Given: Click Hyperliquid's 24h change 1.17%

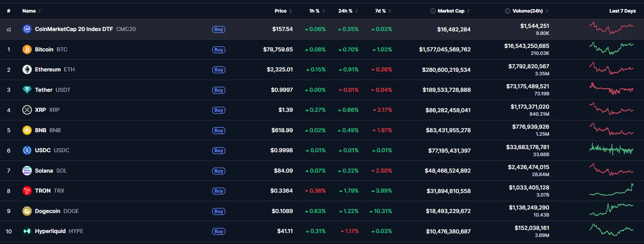Looking at the screenshot, I should click(349, 231).
